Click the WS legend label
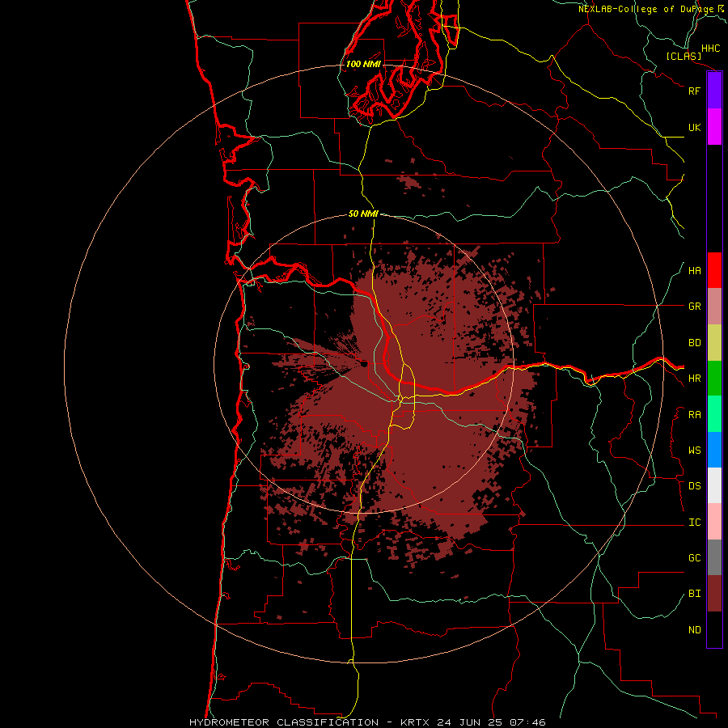This screenshot has height=728, width=728. click(x=694, y=451)
